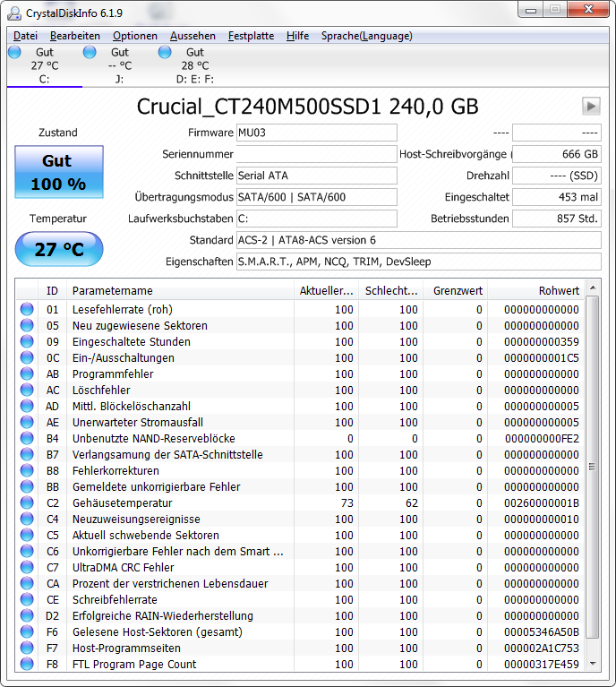Click status orb for Neuzuweisungsereignisse row
Image resolution: width=616 pixels, height=687 pixels.
[x=27, y=520]
